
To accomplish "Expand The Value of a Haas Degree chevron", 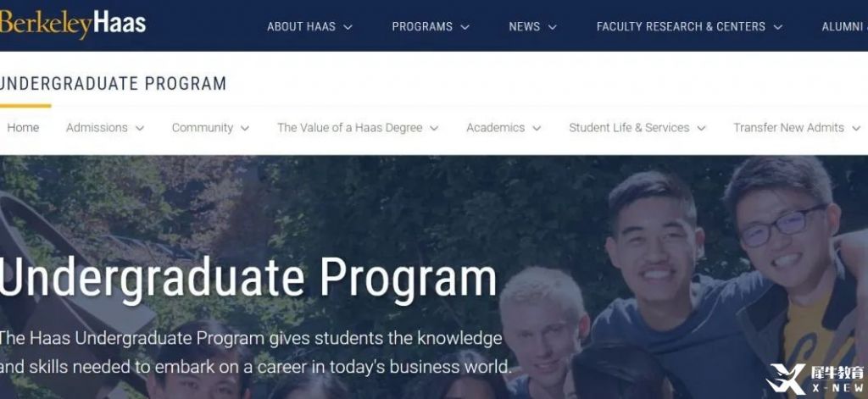I will 434,129.
